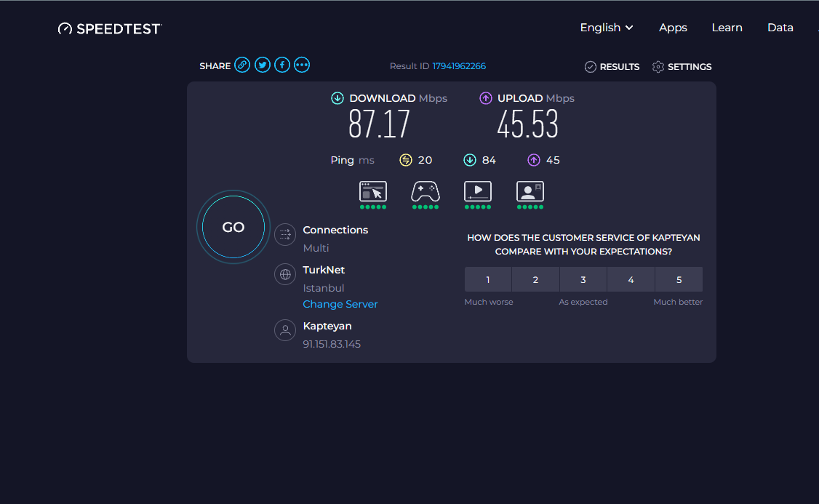Screen dimensions: 819x504
Task: Start a new test with GO
Action: [x=233, y=227]
